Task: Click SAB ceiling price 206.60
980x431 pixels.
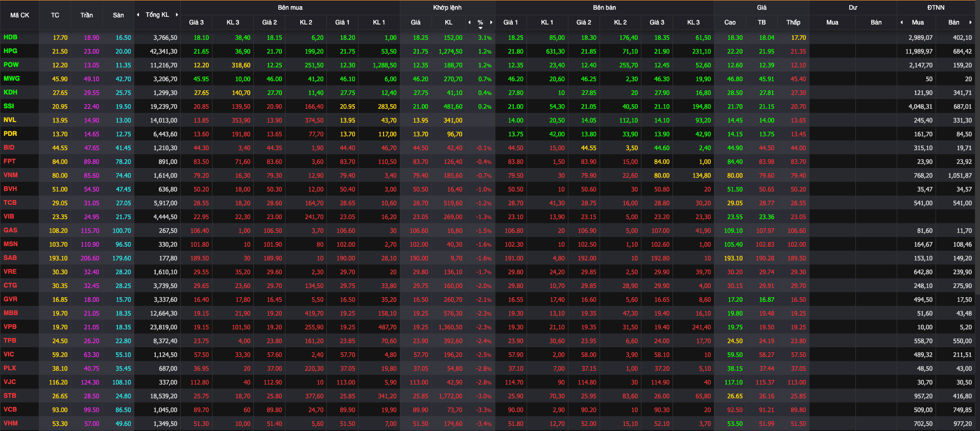Action: tap(89, 258)
